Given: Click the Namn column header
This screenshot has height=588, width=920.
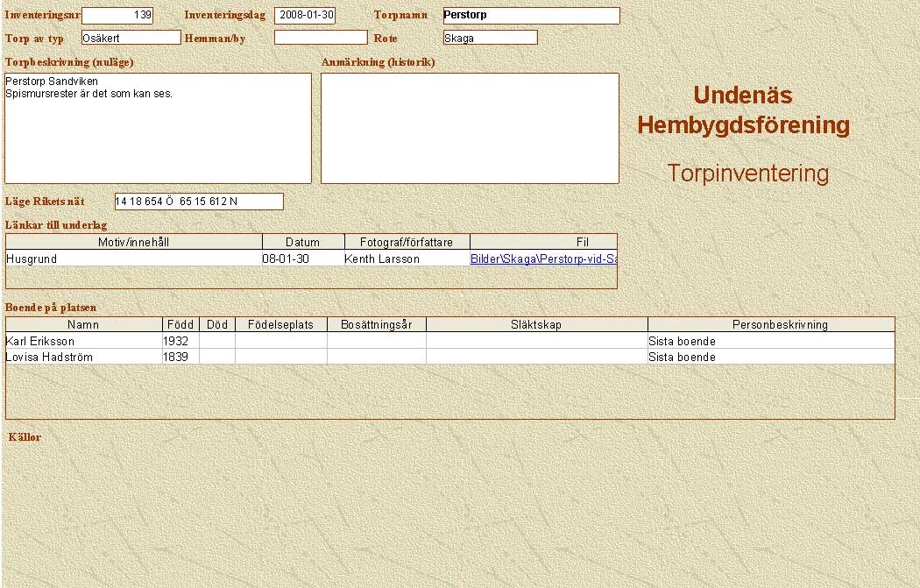Looking at the screenshot, I should click(x=83, y=324).
